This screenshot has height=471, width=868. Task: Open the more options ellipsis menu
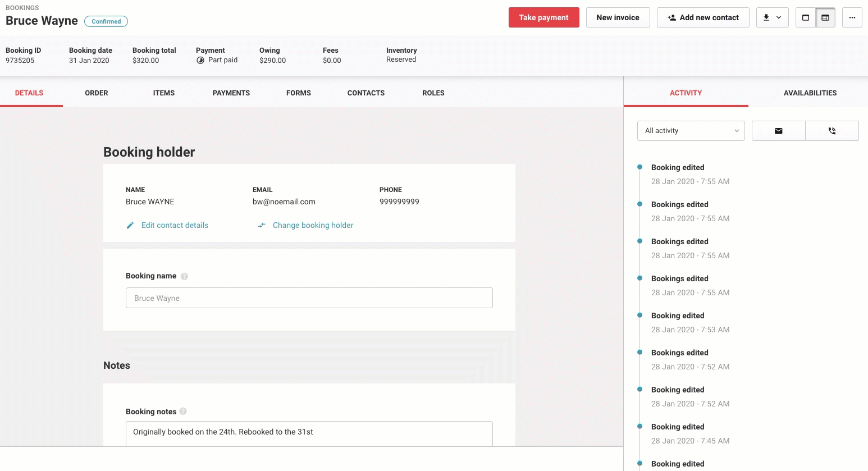(x=852, y=17)
